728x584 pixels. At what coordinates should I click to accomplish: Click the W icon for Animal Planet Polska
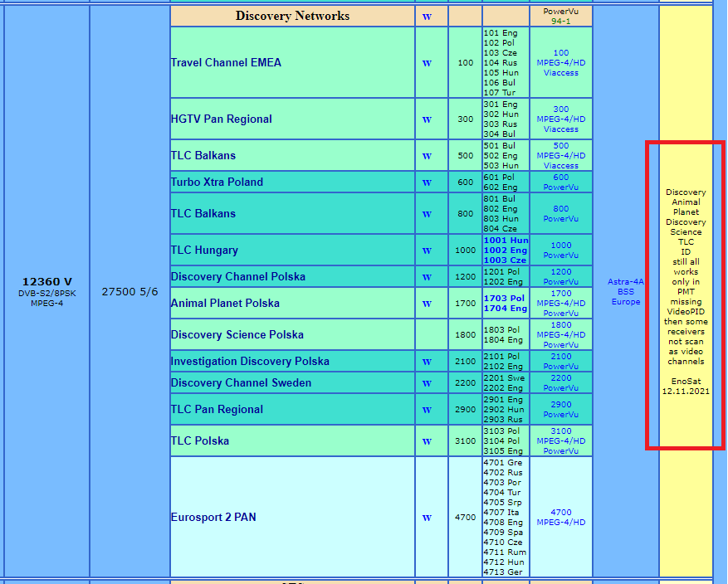click(427, 304)
